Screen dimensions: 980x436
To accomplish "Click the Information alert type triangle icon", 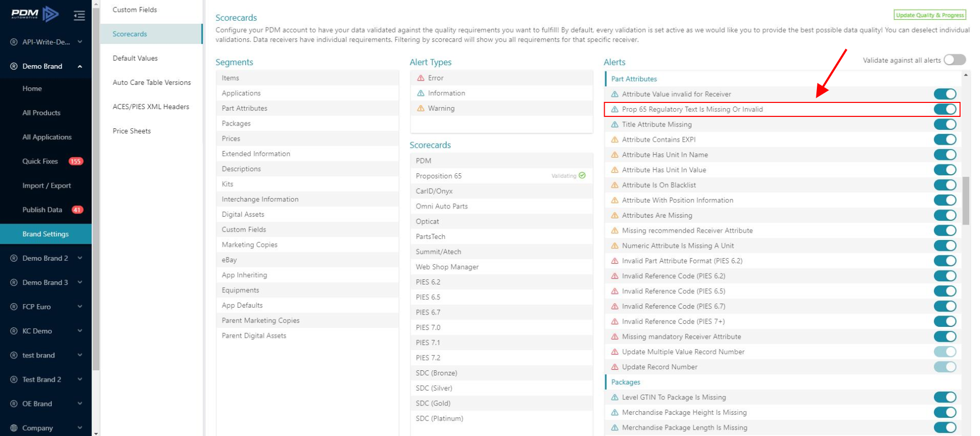I will click(x=421, y=93).
